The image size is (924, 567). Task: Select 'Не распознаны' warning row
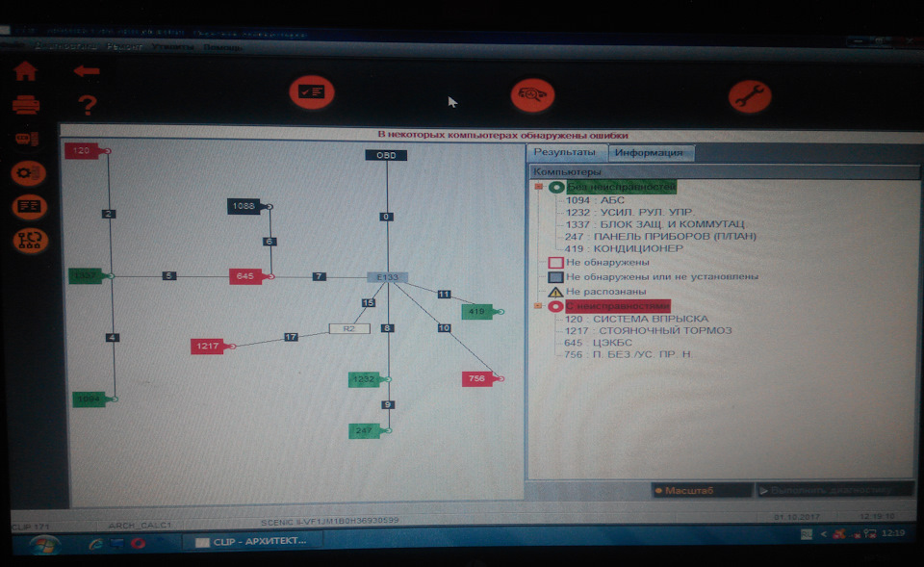point(597,292)
